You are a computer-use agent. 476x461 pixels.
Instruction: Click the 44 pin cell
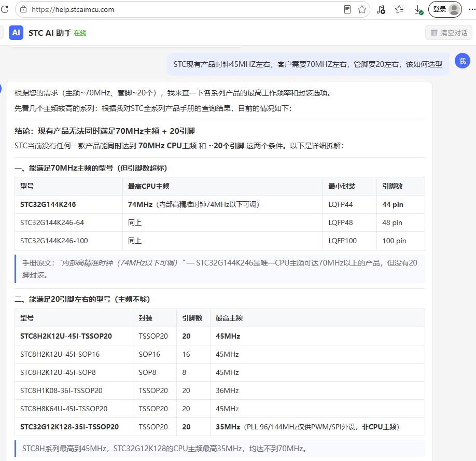click(x=401, y=204)
